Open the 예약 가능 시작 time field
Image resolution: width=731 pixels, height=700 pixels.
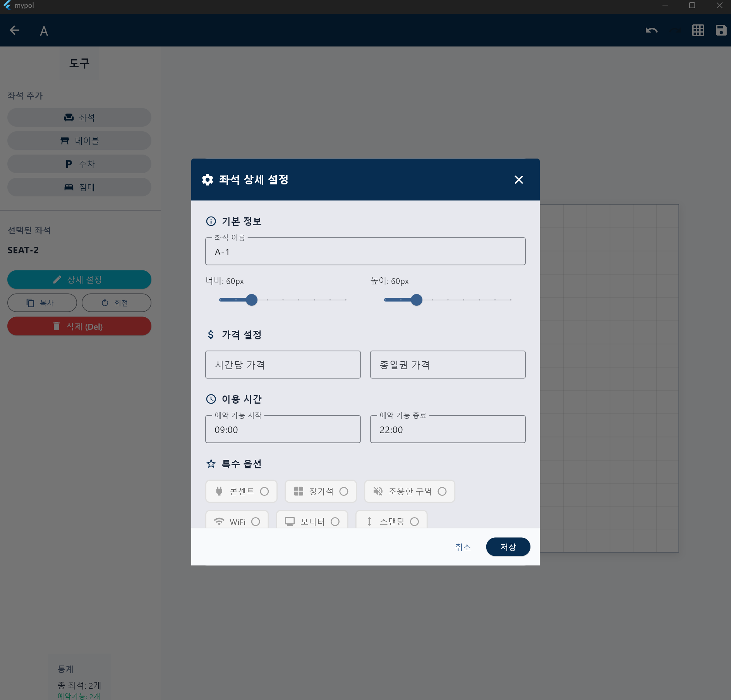point(283,430)
